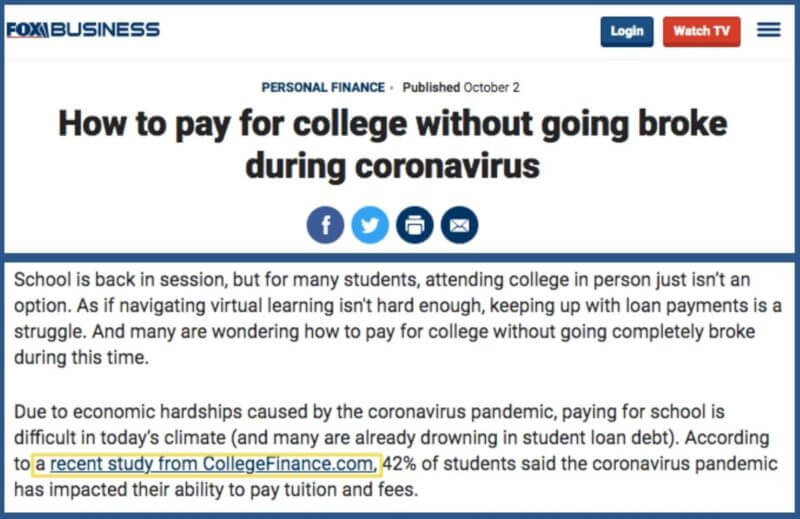Follow the recent study from CollegeFinance.com link
Image resolution: width=800 pixels, height=519 pixels.
click(x=214, y=463)
